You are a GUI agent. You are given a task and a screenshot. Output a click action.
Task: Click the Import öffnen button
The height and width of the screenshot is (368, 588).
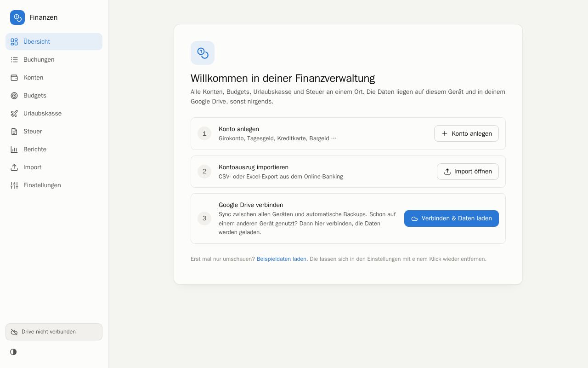468,172
